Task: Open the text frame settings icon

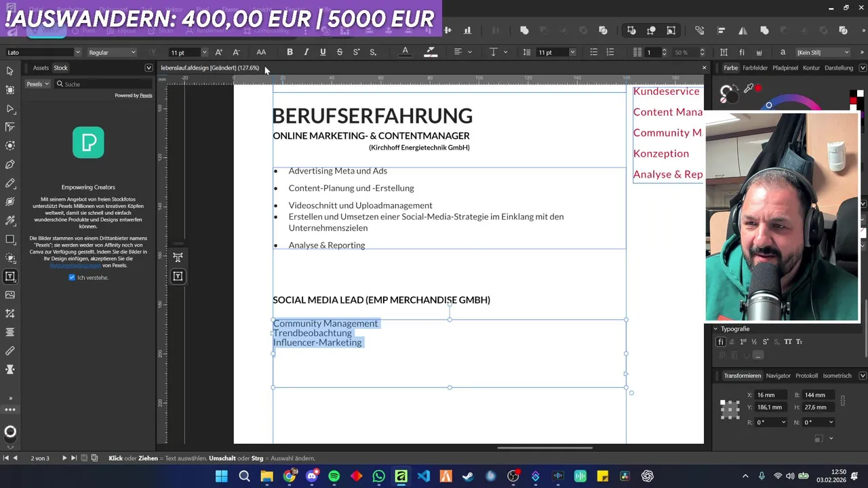Action: [x=724, y=52]
